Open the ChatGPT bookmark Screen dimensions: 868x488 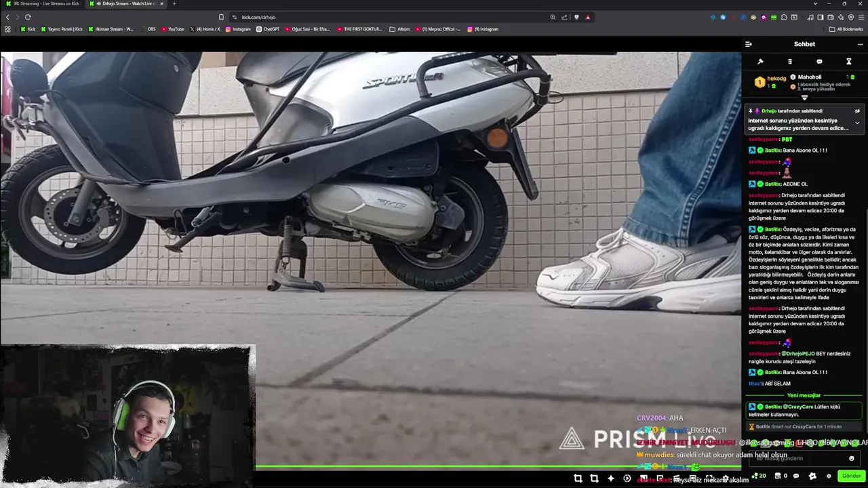tap(268, 29)
